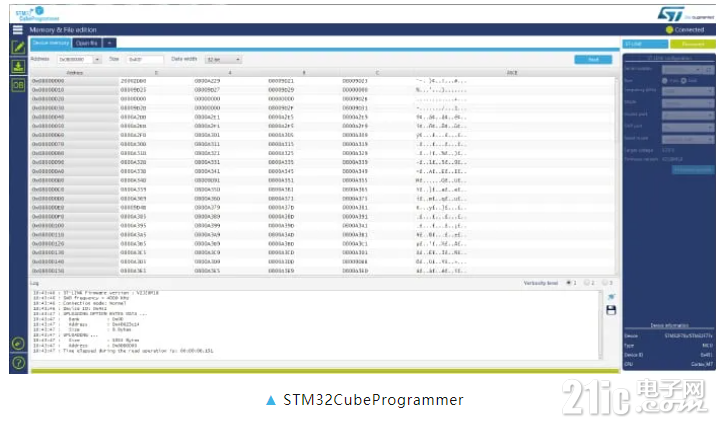The width and height of the screenshot is (716, 422).
Task: Open Memory & File edition pencil icon
Action: (18, 47)
